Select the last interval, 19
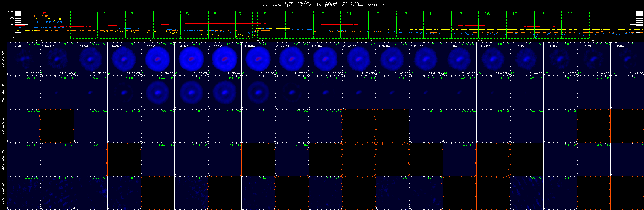This screenshot has height=210, width=644. (576, 25)
